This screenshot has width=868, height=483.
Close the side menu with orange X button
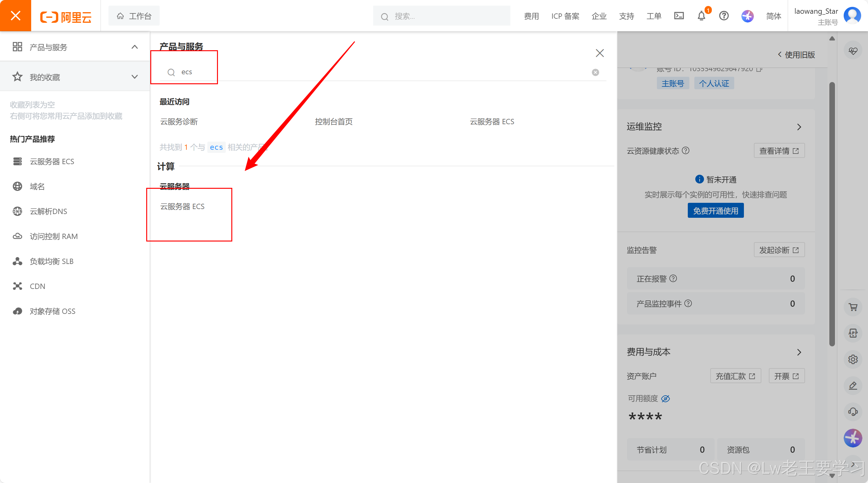click(16, 16)
